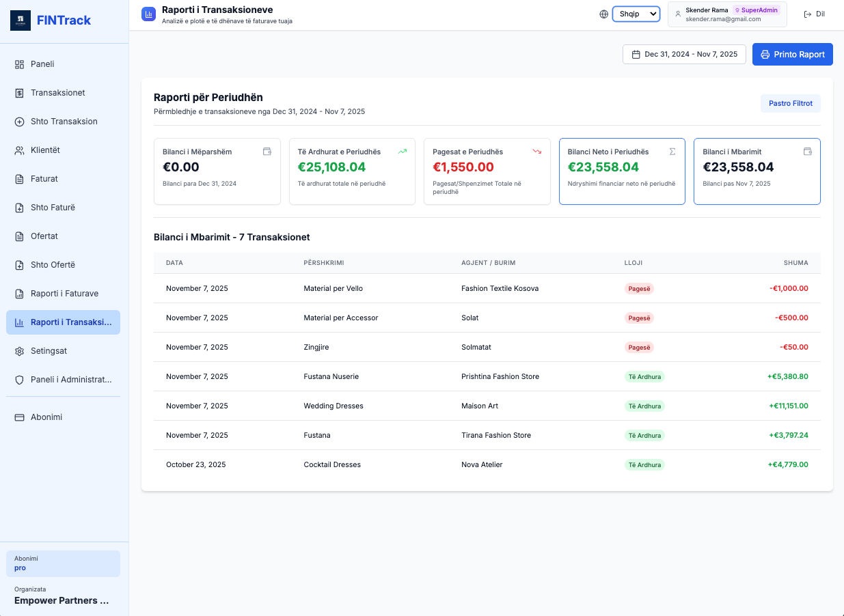Viewport: 844px width, 616px height.
Task: Open Transaksionet from the sidebar
Action: [58, 93]
